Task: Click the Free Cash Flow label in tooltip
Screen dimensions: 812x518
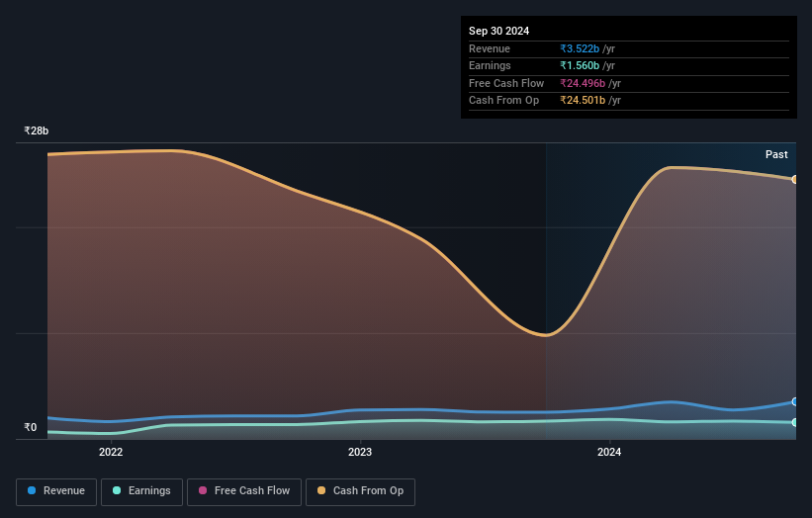Action: [506, 83]
